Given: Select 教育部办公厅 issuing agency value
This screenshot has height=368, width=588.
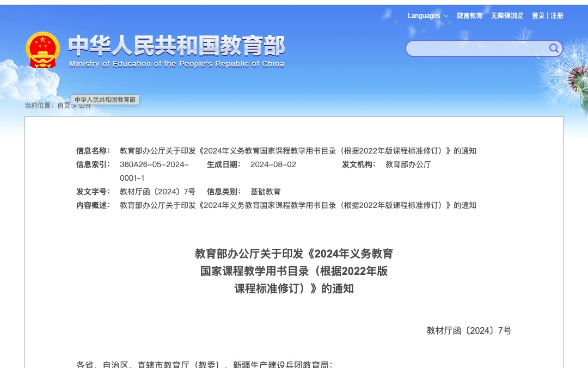Looking at the screenshot, I should tap(408, 164).
